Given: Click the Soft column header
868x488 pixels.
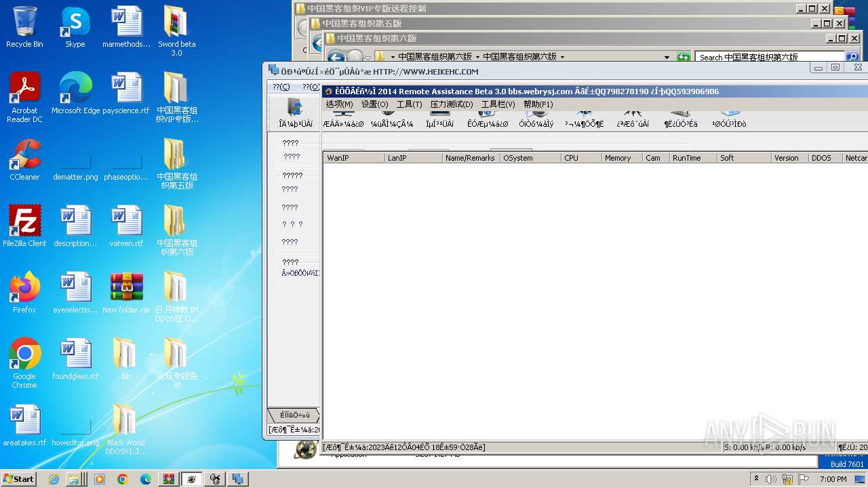Looking at the screenshot, I should click(744, 158).
